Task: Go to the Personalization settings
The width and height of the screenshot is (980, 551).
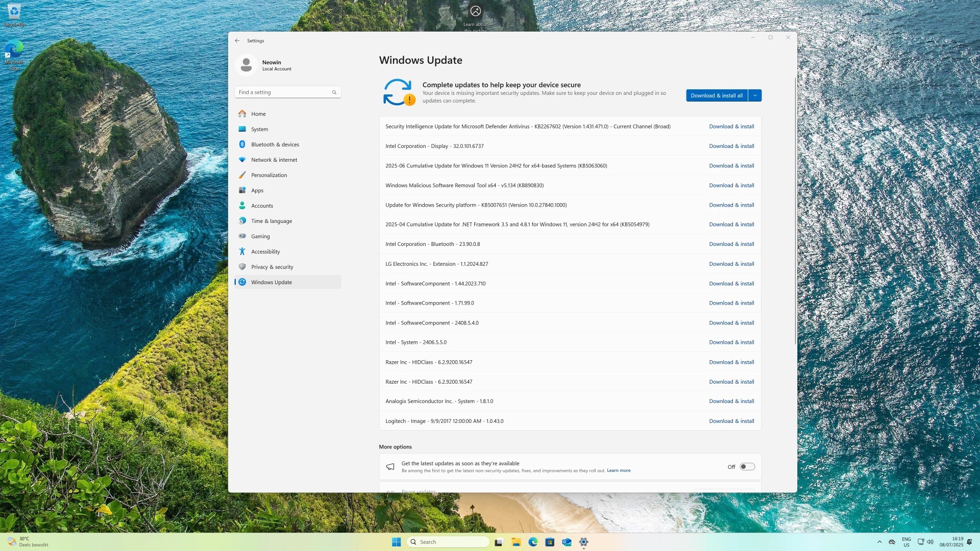Action: [268, 175]
